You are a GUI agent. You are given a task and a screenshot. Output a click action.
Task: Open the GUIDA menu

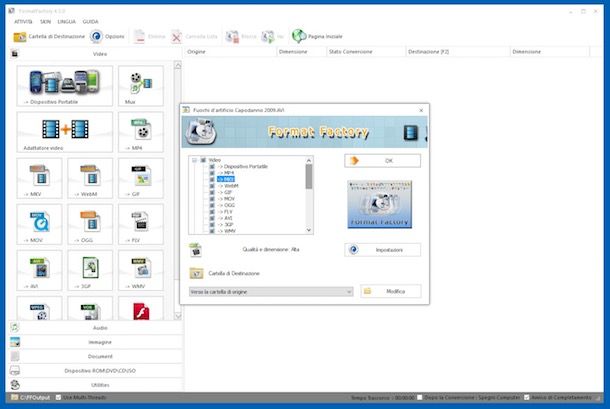[x=90, y=22]
